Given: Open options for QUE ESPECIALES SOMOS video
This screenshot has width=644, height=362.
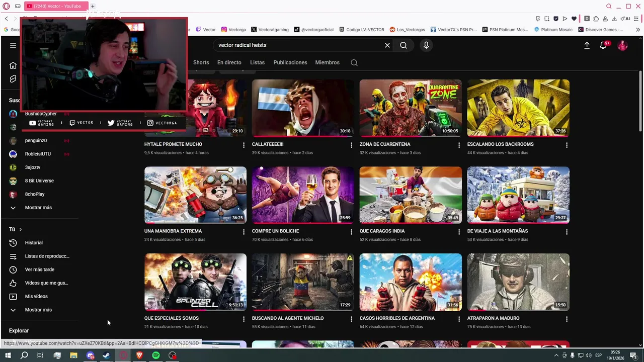Looking at the screenshot, I should (244, 319).
